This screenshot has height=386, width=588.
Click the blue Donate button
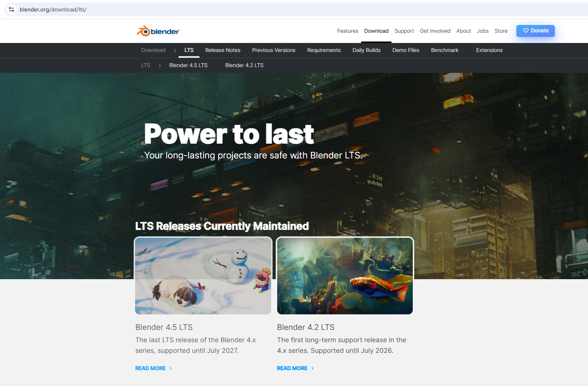(536, 31)
